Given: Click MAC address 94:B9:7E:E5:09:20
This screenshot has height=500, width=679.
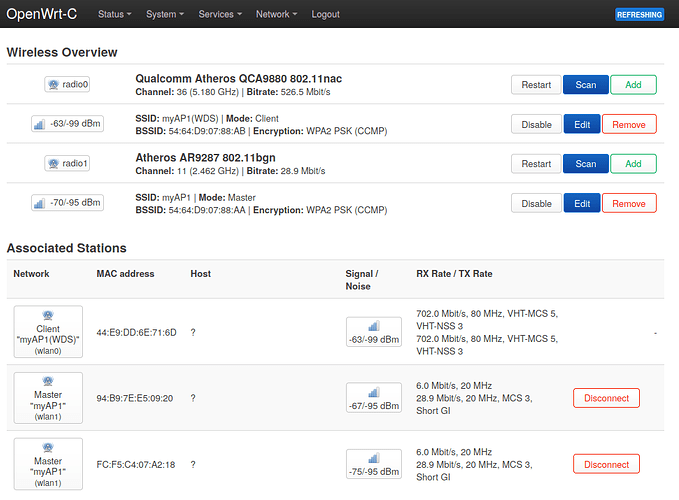Looking at the screenshot, I should (x=135, y=398).
